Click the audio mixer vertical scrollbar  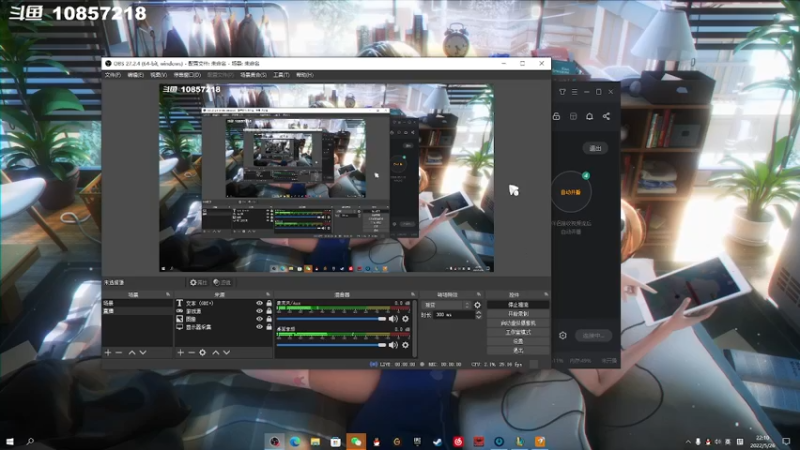[x=414, y=328]
